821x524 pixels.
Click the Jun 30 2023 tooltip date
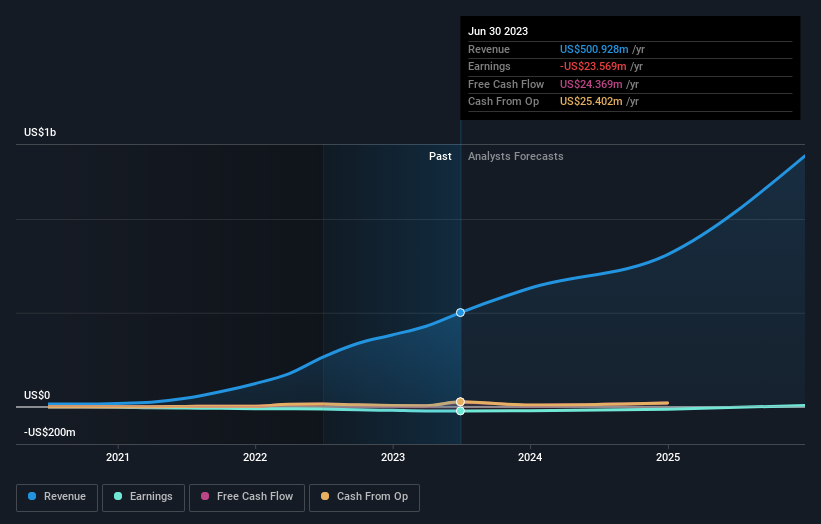point(498,31)
